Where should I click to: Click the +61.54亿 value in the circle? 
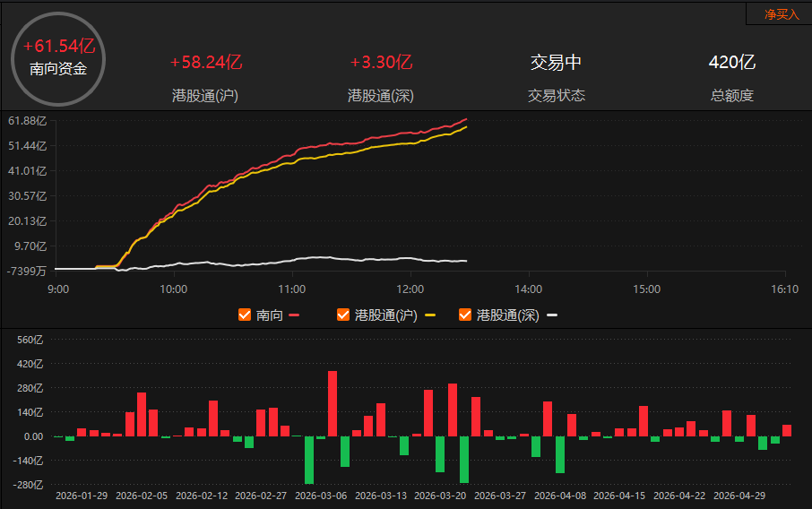[x=59, y=46]
